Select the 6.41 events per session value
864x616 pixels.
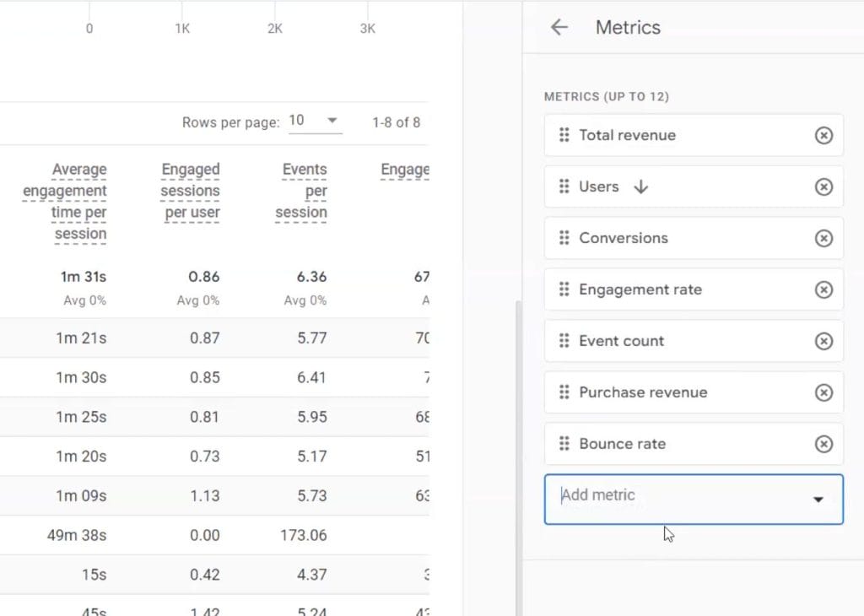(x=312, y=377)
